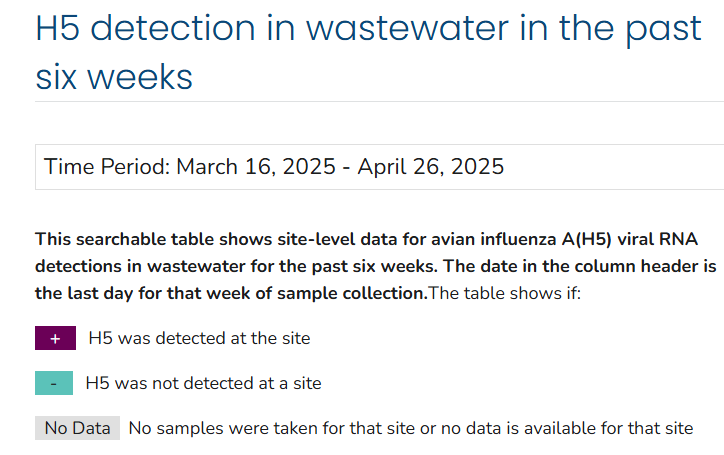
Task: Click the teal minus legend badge
Action: click(x=54, y=383)
